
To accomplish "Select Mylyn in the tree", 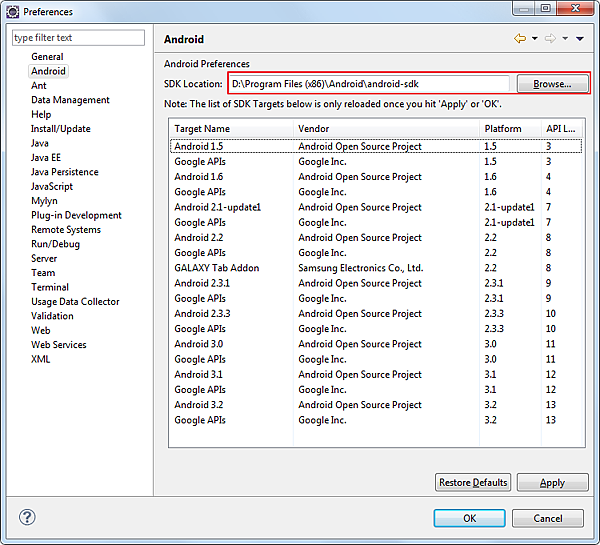I will pyautogui.click(x=44, y=201).
